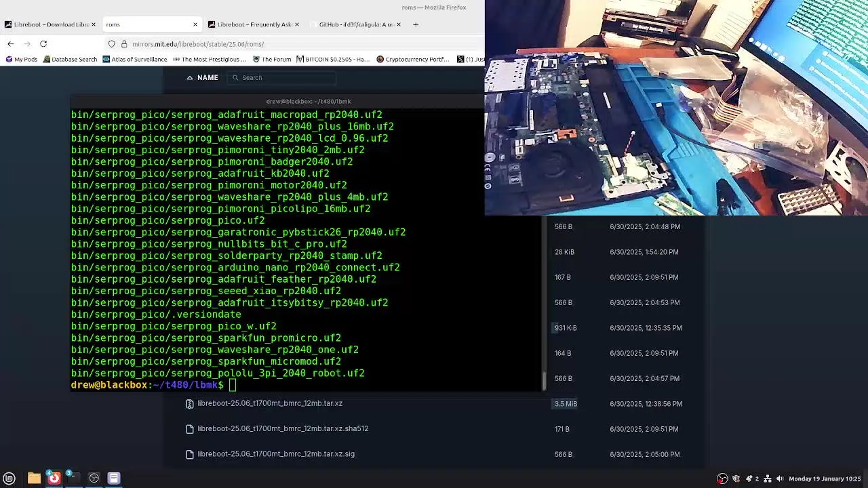The width and height of the screenshot is (868, 488).
Task: Click '931 KiB' size cell
Action: click(x=566, y=328)
